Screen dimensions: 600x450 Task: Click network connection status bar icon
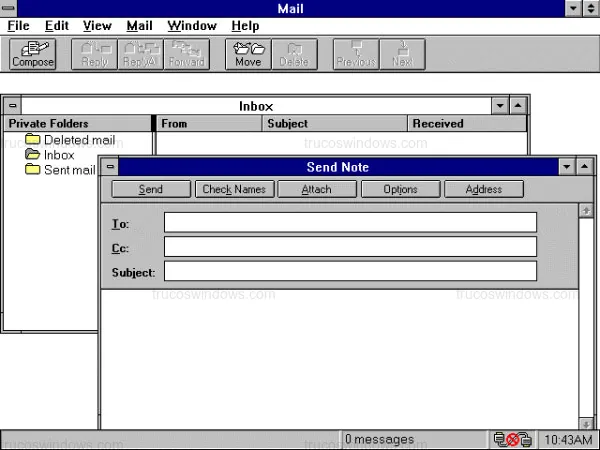pyautogui.click(x=511, y=439)
